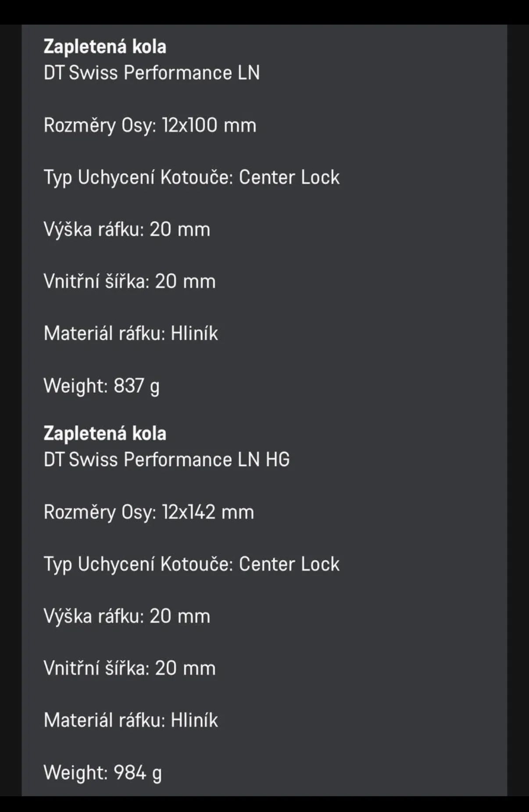
Task: Click the '12x142 mm' axle dimension value
Action: click(x=208, y=512)
